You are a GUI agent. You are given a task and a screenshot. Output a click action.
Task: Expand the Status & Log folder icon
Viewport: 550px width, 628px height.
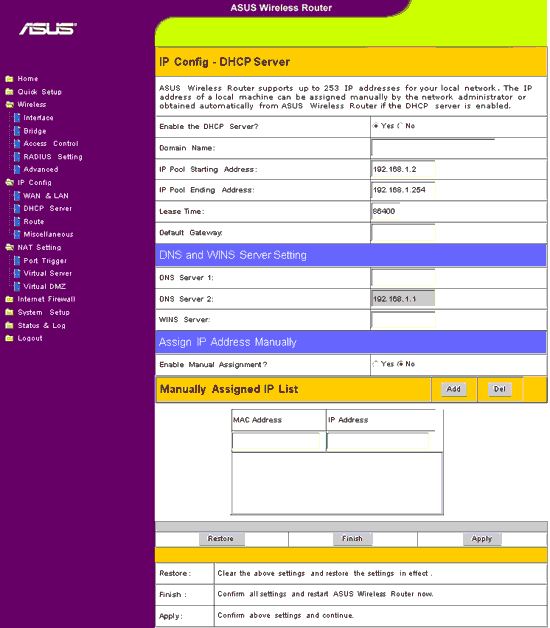click(9, 325)
